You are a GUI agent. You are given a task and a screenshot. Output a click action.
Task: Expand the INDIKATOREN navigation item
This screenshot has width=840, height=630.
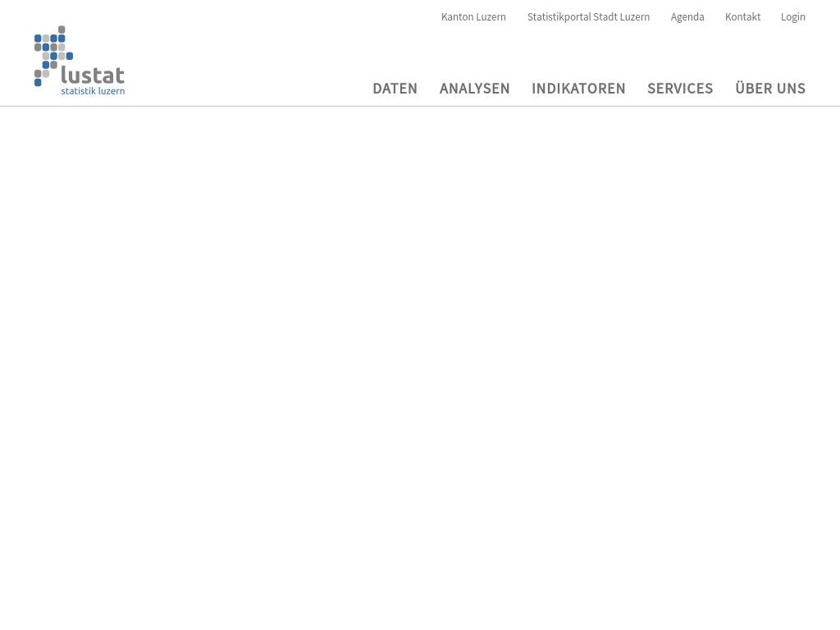point(578,89)
